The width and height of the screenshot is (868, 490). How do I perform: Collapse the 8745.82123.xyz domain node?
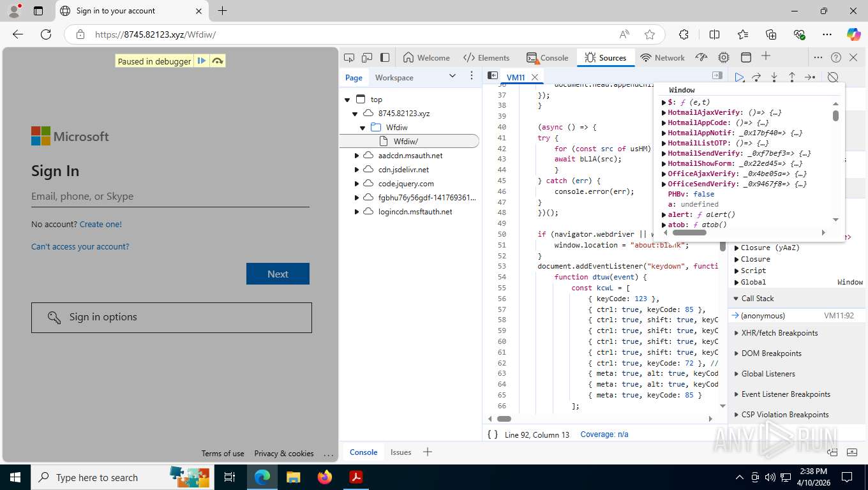(355, 114)
